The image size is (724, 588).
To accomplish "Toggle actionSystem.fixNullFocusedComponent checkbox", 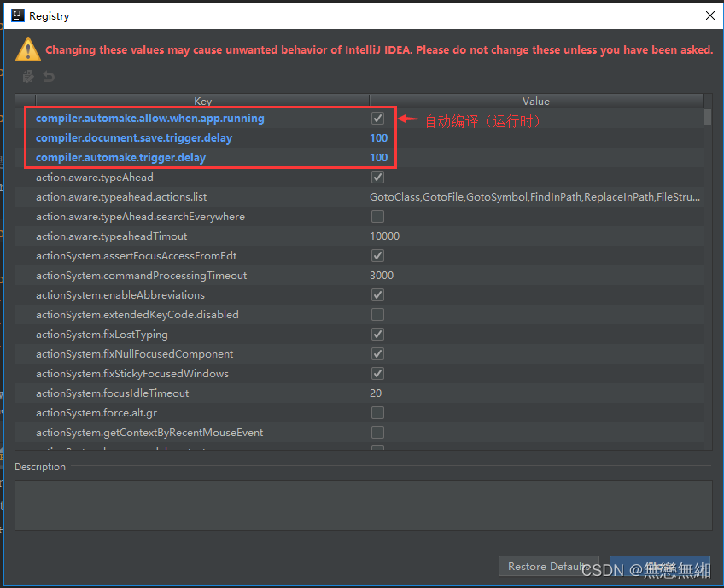I will 377,354.
